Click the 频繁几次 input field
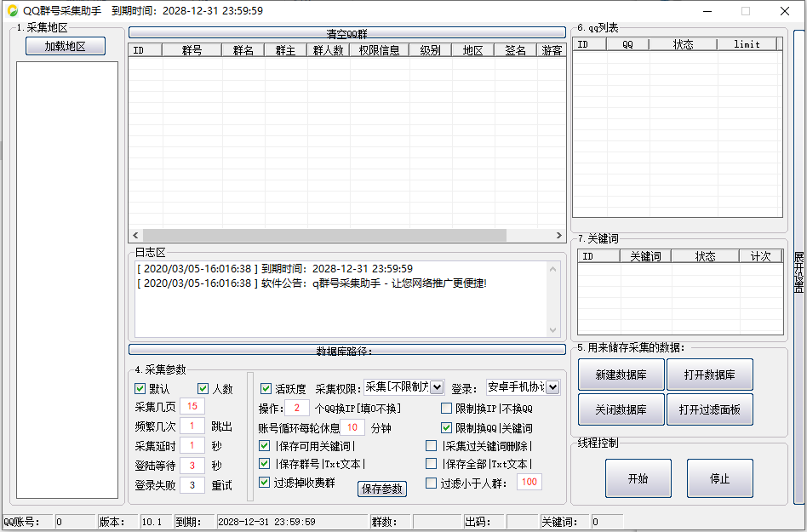Screen dimensions: 807x532 (x=192, y=426)
